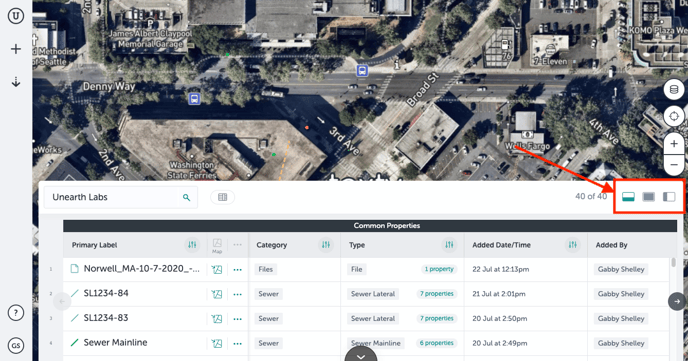Show SL1234-84 on map
This screenshot has width=688, height=361.
click(217, 294)
